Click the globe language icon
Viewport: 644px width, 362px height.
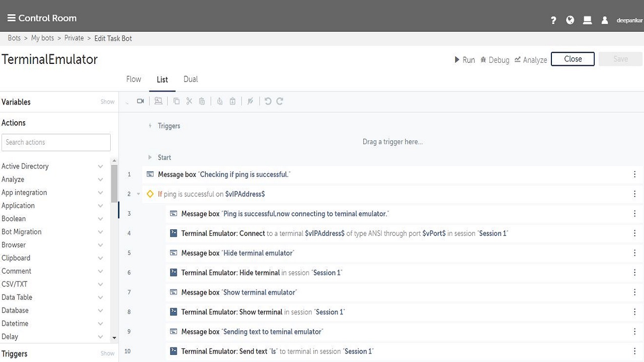[x=570, y=20]
